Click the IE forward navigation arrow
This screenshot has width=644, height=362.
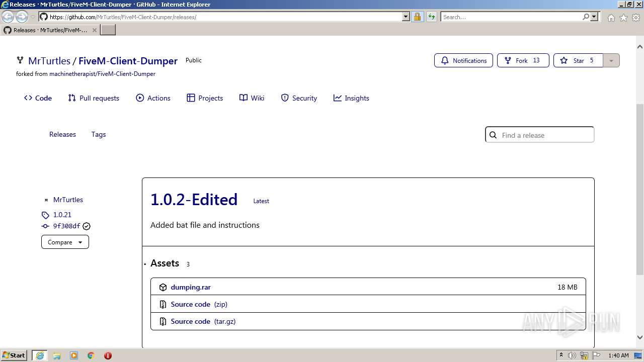pos(22,17)
